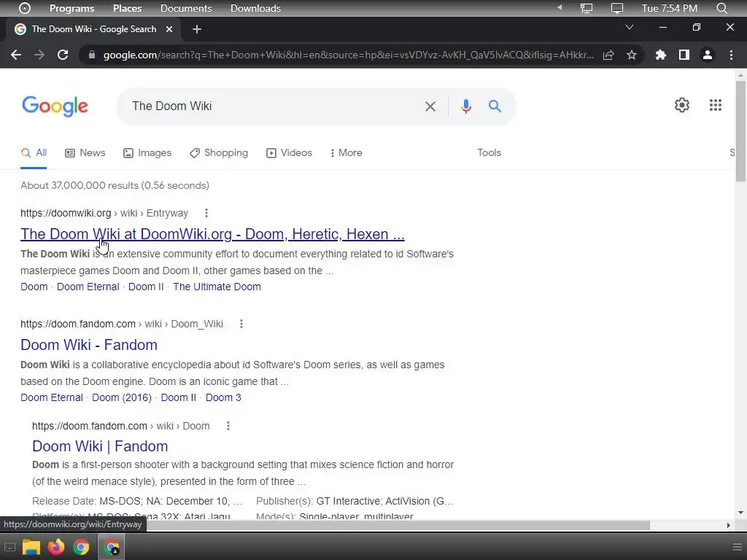Click the horizontal scrollbar right arrow
747x560 pixels.
click(729, 525)
